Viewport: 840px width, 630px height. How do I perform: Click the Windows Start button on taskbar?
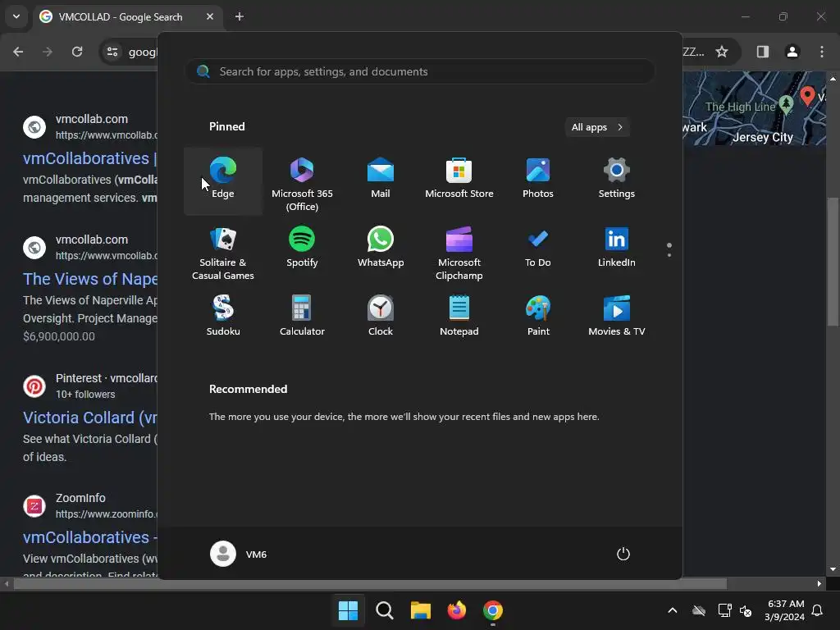click(x=348, y=610)
